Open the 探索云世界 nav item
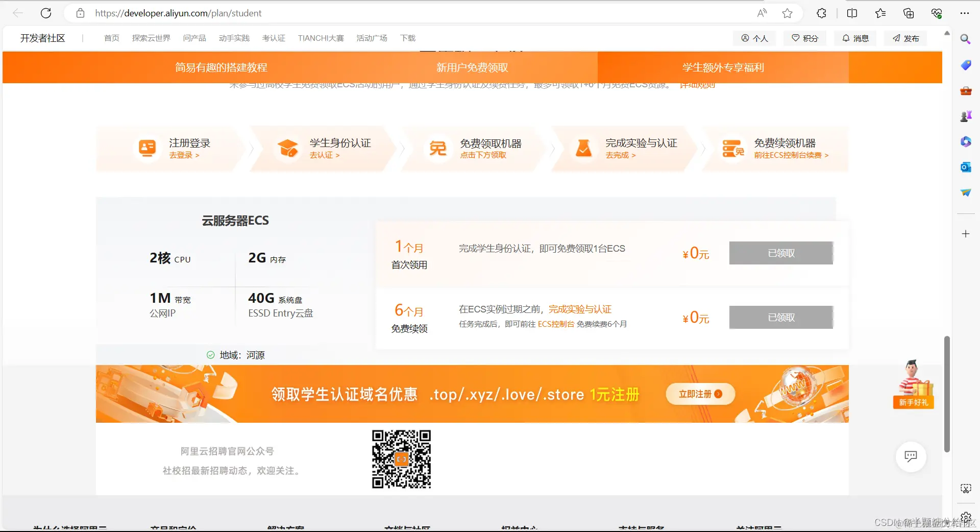The width and height of the screenshot is (980, 532). 151,38
